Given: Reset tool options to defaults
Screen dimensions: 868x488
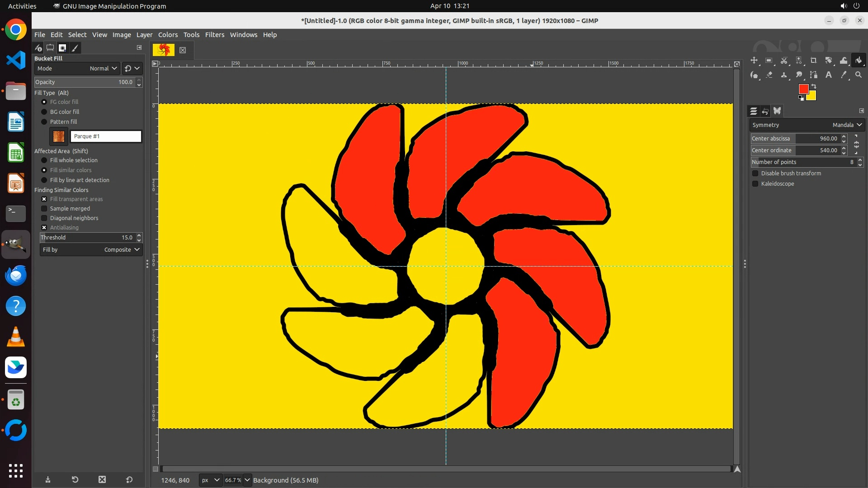Looking at the screenshot, I should tap(129, 480).
